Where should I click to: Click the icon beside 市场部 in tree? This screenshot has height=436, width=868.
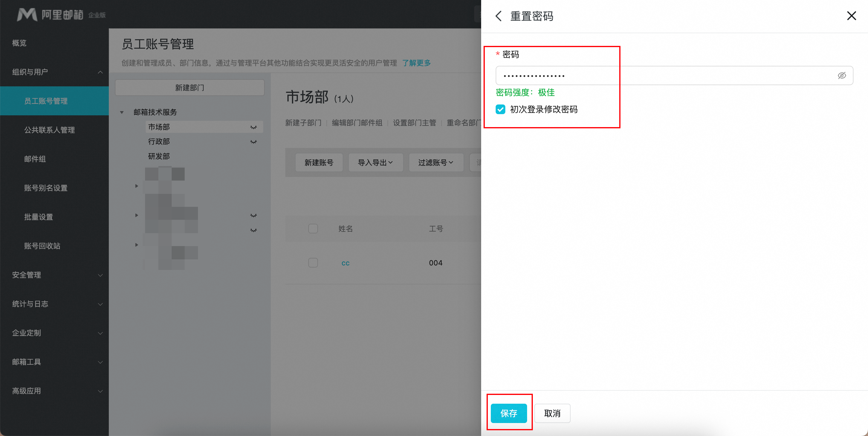pos(253,127)
